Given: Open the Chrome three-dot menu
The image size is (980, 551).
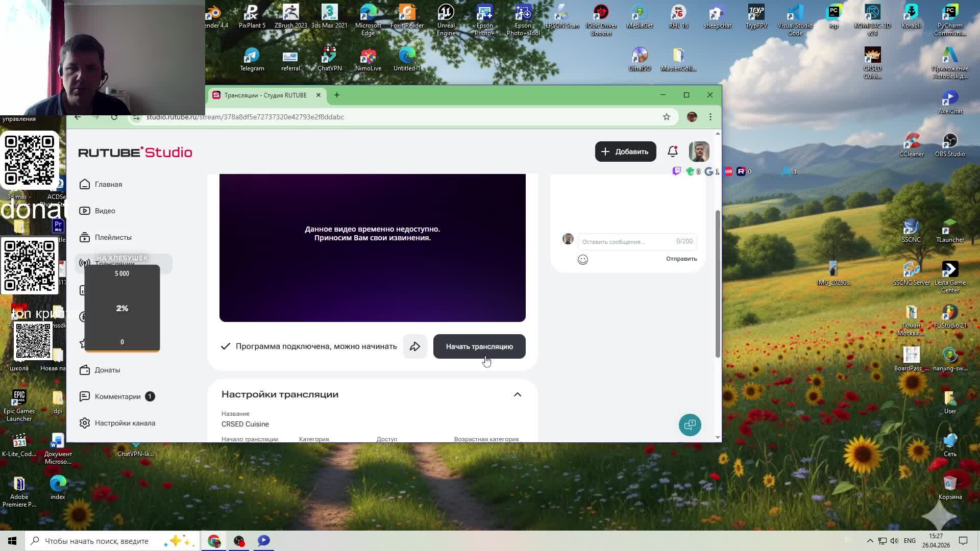Looking at the screenshot, I should tap(710, 117).
